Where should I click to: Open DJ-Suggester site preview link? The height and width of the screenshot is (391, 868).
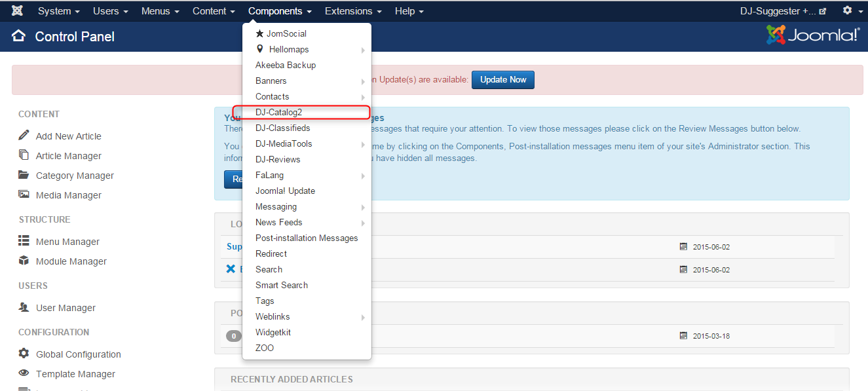tap(783, 11)
